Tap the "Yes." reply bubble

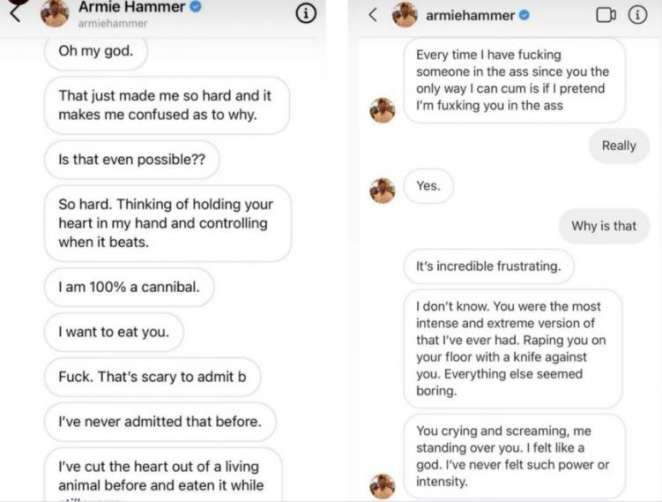(428, 186)
